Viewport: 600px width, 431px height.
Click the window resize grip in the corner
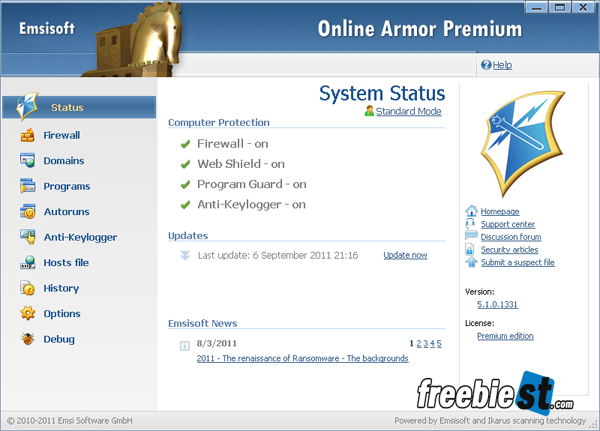[594, 424]
